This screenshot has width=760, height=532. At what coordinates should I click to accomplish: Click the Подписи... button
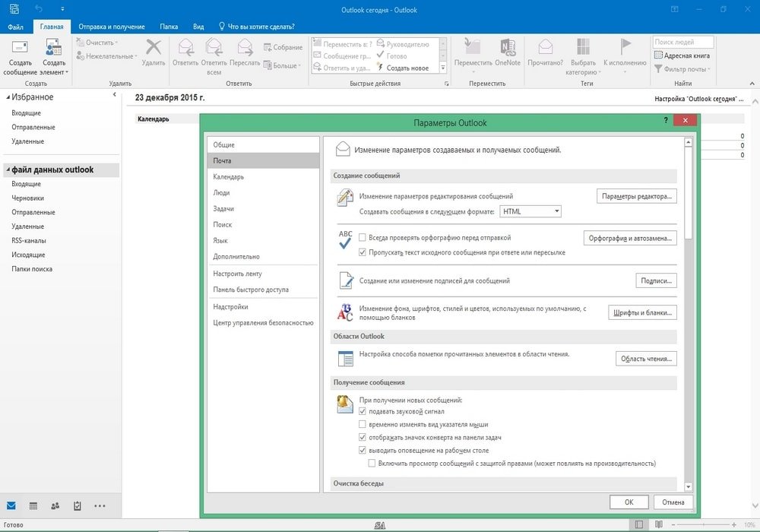coord(656,280)
